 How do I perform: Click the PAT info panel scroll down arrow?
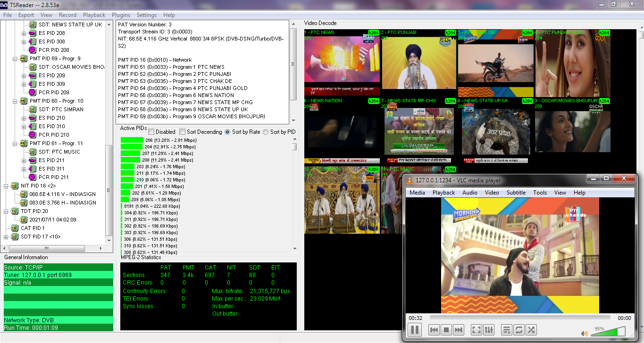click(x=293, y=121)
